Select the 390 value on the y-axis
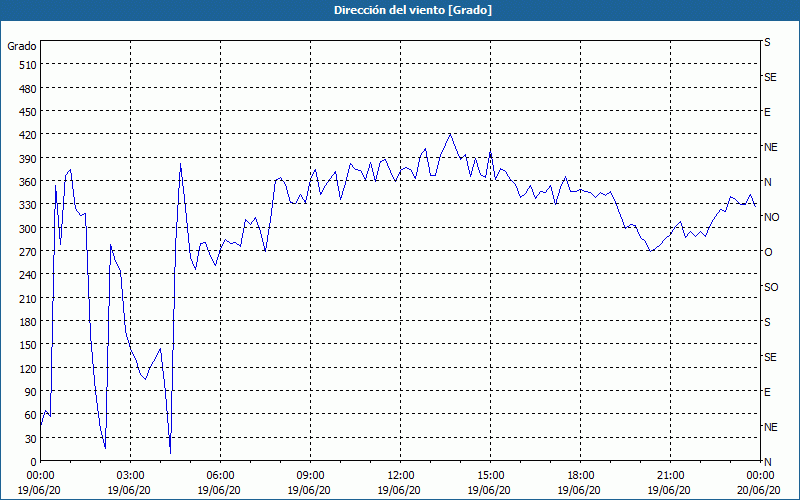800x500 pixels. (x=28, y=159)
